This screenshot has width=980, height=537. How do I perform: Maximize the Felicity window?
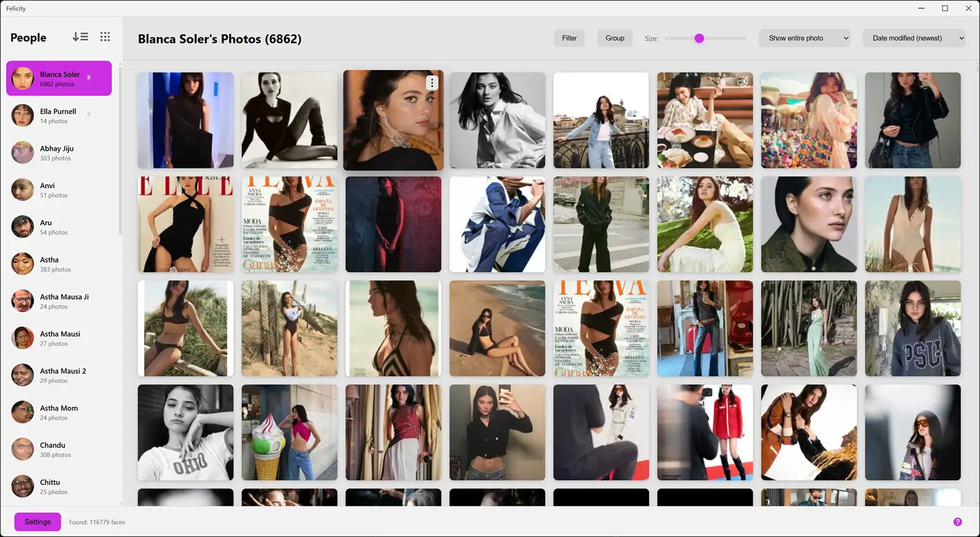945,8
